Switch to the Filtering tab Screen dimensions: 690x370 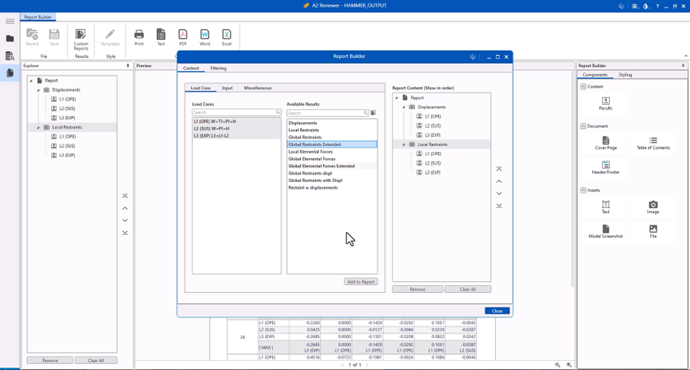coord(218,68)
